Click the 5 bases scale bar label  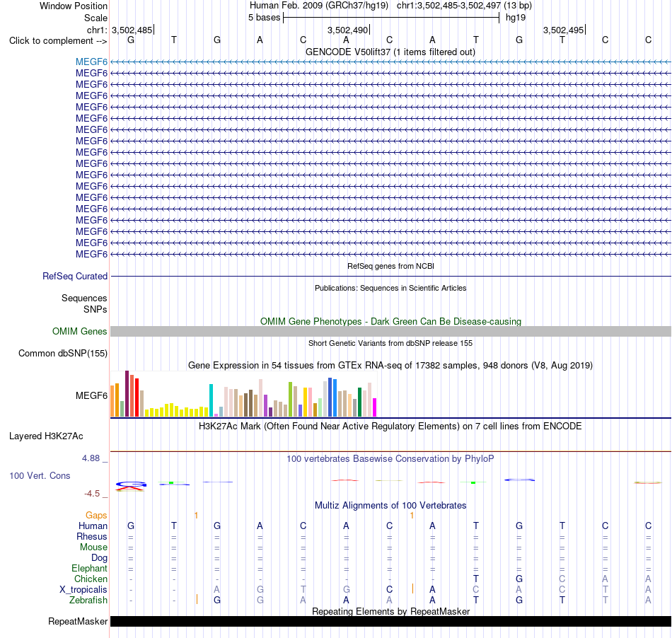[x=264, y=18]
